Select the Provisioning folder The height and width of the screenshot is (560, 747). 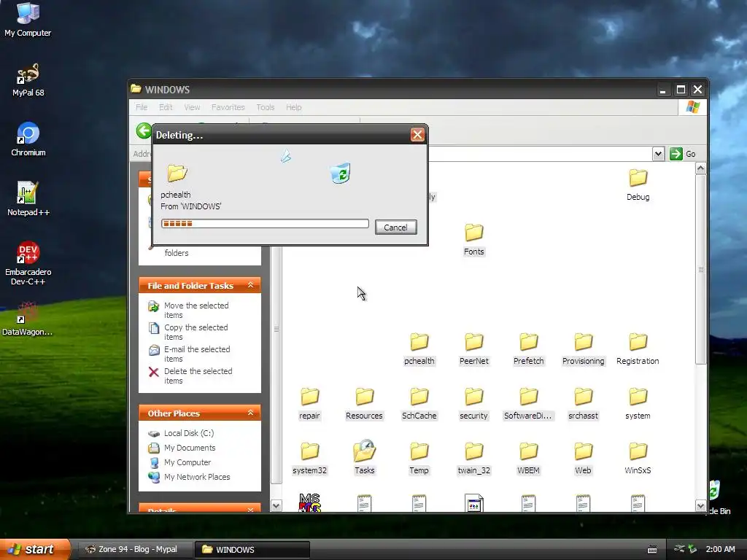(583, 349)
